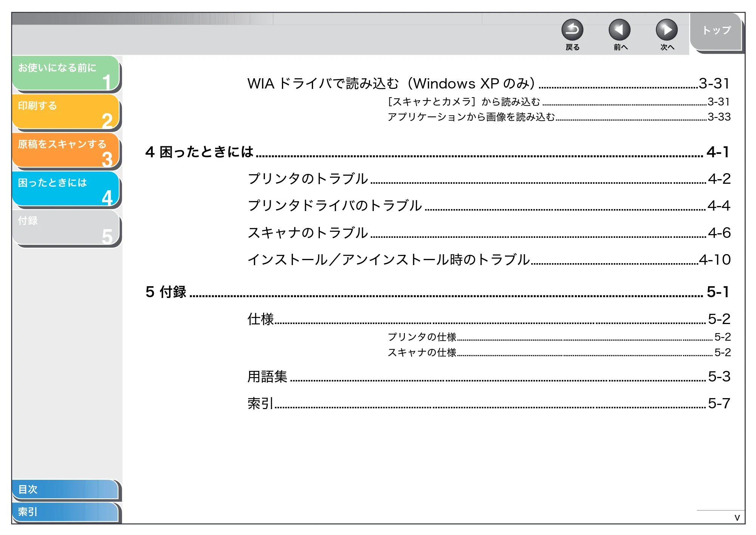Click the 戻る (back) round icon
Viewport: 756px width, 535px height.
click(572, 30)
